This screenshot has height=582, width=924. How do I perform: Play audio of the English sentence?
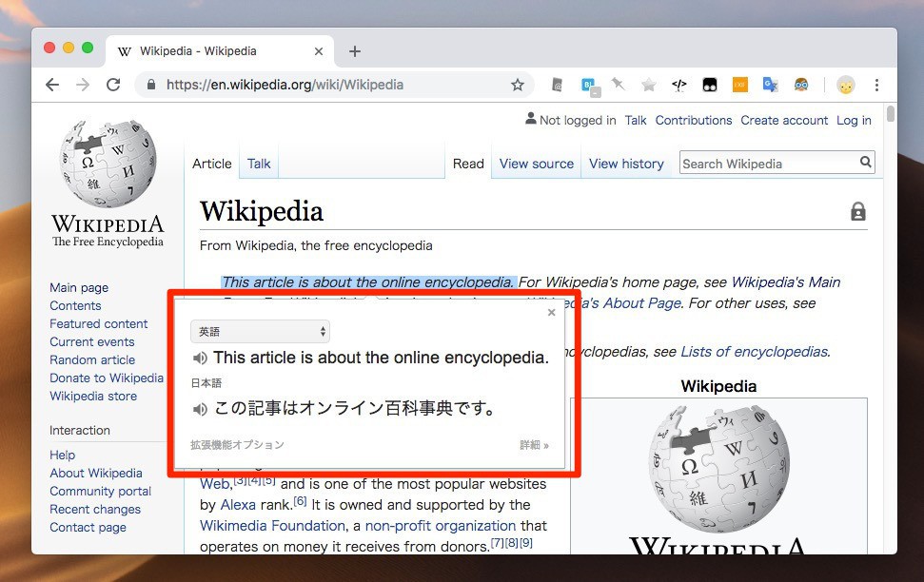tap(201, 358)
